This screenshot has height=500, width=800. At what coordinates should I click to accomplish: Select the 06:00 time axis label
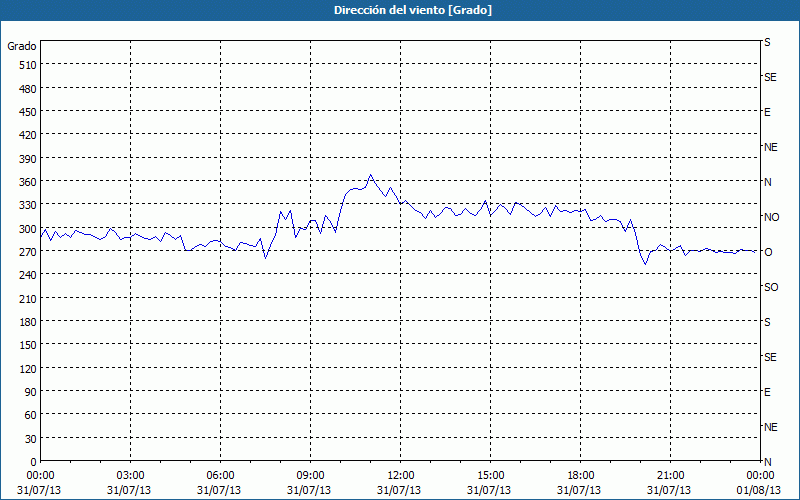click(x=220, y=476)
